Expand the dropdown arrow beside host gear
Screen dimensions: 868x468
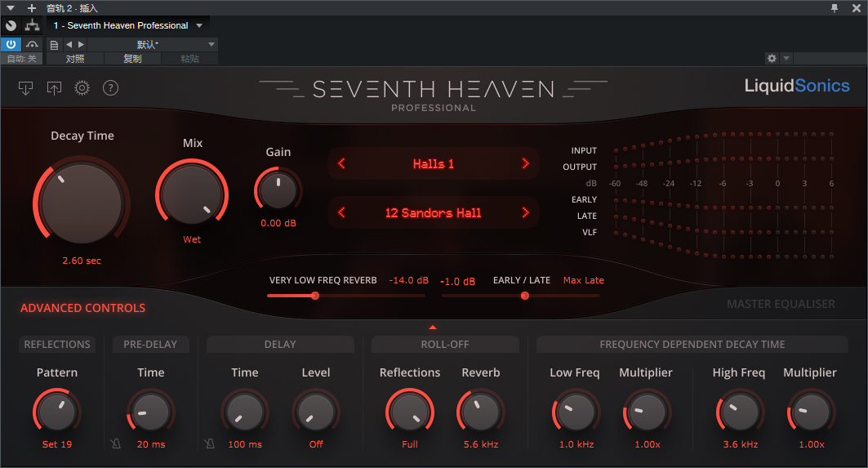[786, 58]
